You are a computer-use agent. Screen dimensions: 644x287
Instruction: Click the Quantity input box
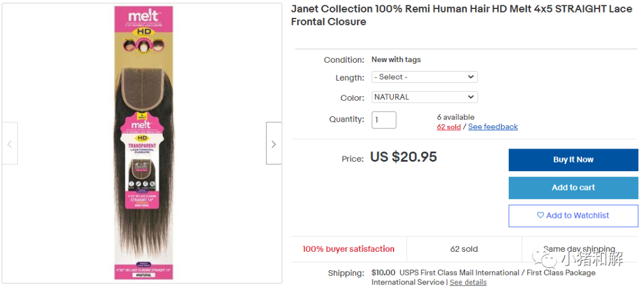point(384,120)
